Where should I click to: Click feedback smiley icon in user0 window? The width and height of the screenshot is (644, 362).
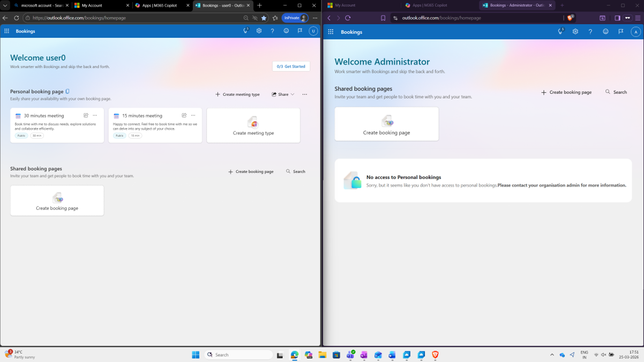click(286, 31)
